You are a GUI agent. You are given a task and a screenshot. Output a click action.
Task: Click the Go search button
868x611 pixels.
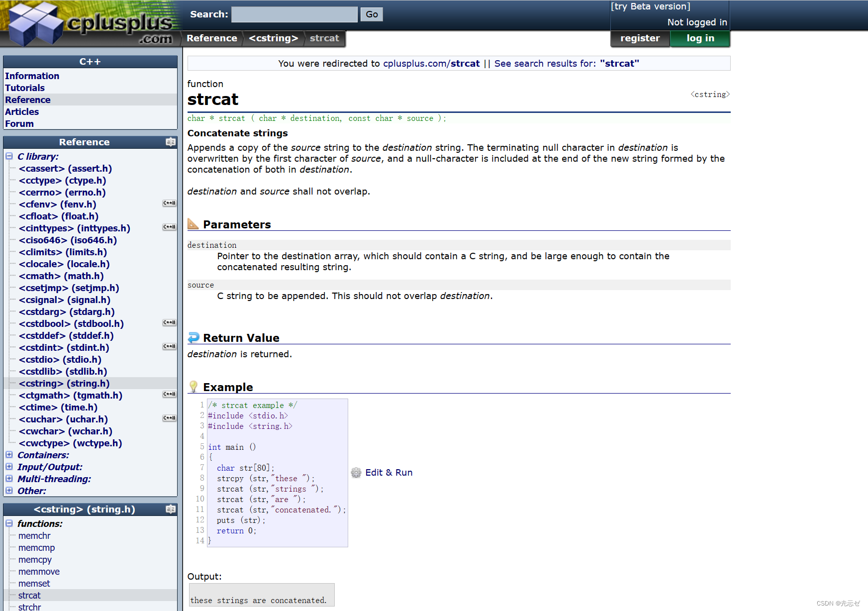tap(372, 14)
